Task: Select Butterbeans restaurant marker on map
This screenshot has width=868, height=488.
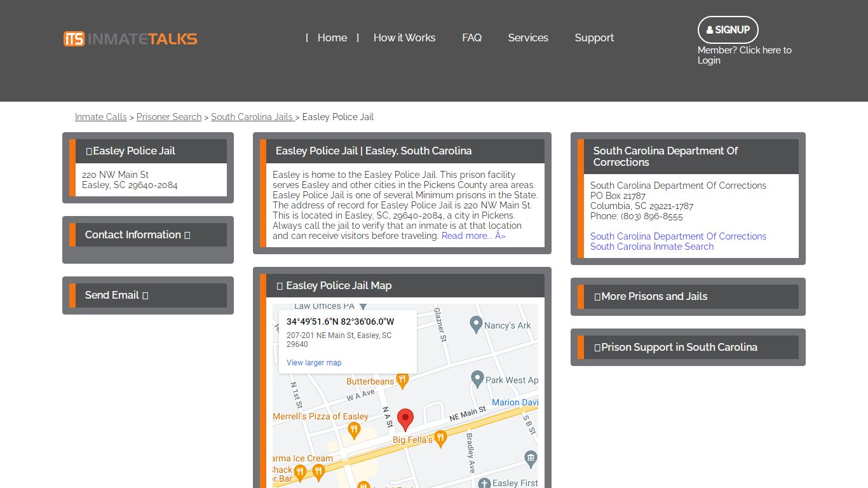Action: pyautogui.click(x=402, y=381)
